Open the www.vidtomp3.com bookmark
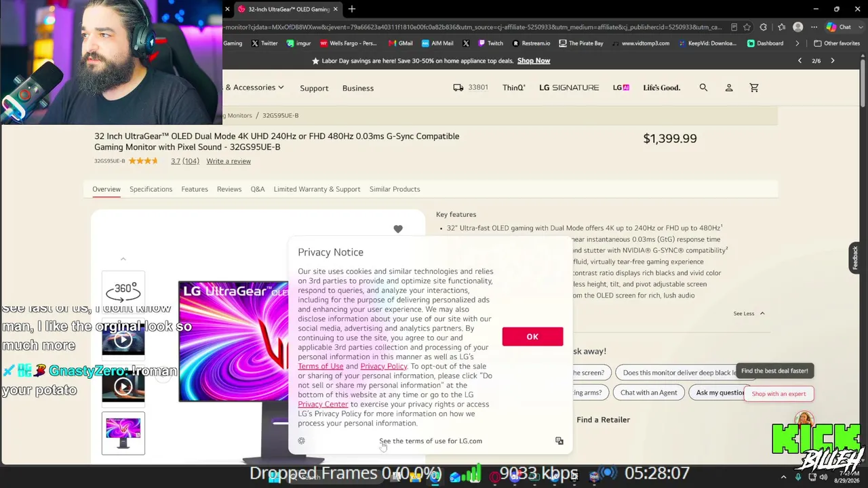Viewport: 868px width, 488px height. (x=640, y=43)
